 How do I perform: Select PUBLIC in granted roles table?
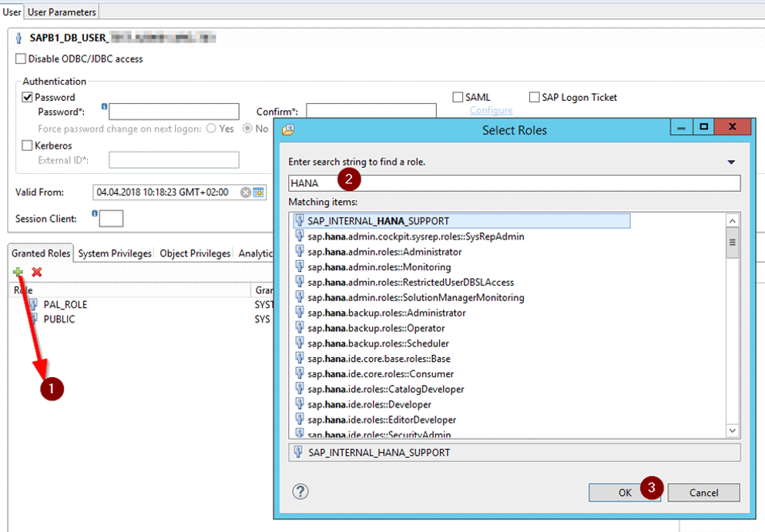coord(59,320)
